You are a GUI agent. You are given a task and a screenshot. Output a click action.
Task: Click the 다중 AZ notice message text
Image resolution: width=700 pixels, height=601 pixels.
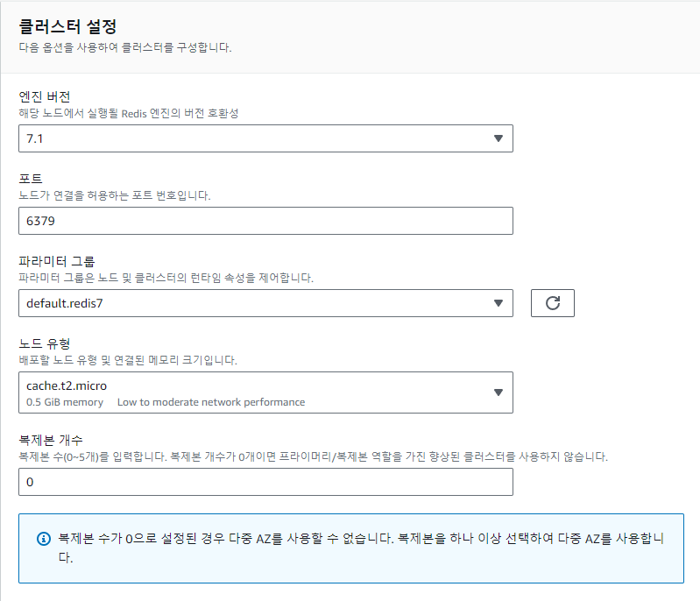coord(361,548)
